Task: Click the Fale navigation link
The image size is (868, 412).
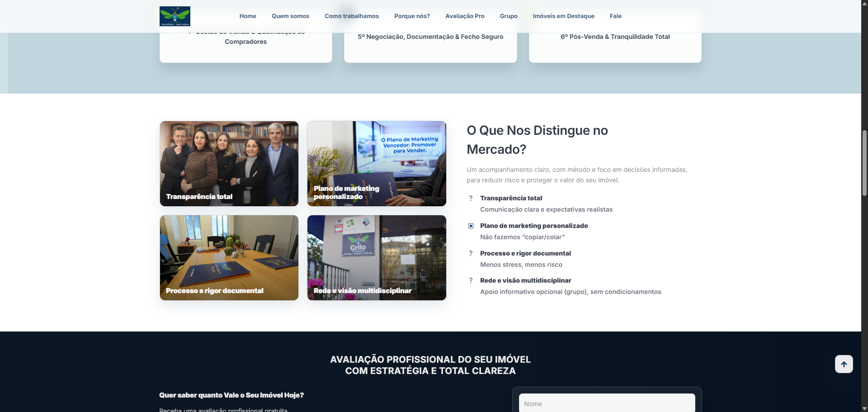Action: 615,16
